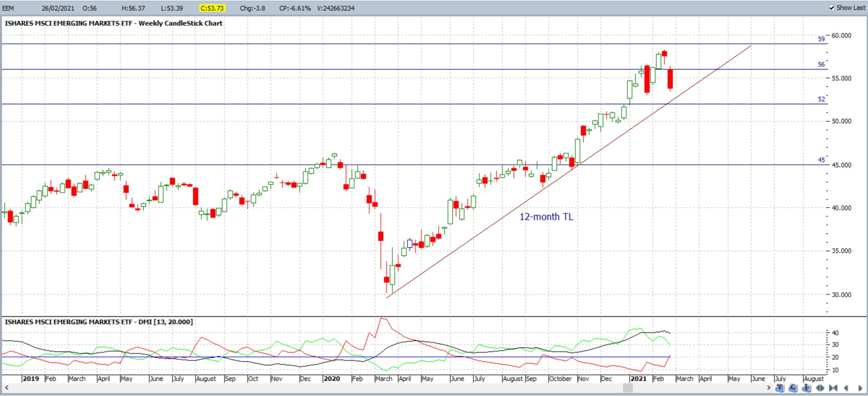868x396 pixels.
Task: Click the 30.000 price axis label
Action: 841,295
